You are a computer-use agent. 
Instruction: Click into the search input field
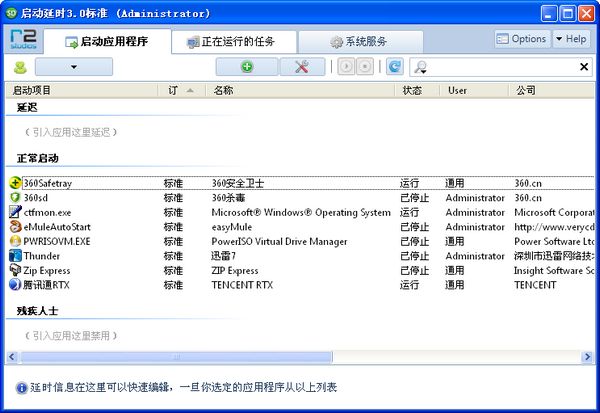click(502, 67)
